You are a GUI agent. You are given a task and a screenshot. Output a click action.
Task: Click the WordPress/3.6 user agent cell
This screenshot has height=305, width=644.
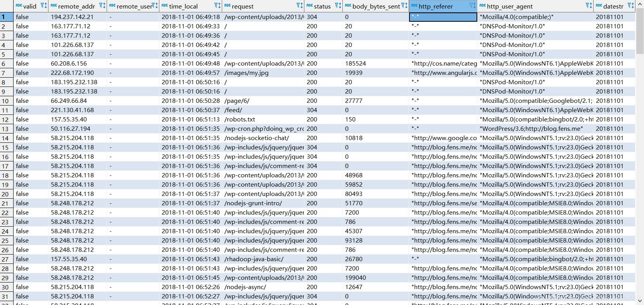click(x=535, y=129)
